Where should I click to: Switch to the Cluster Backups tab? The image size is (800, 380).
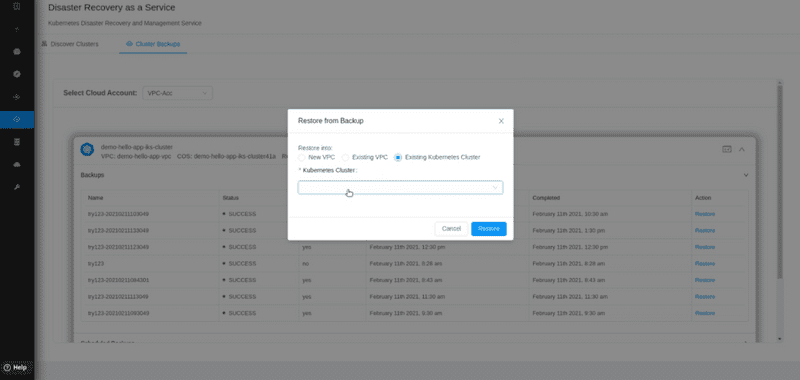point(153,44)
